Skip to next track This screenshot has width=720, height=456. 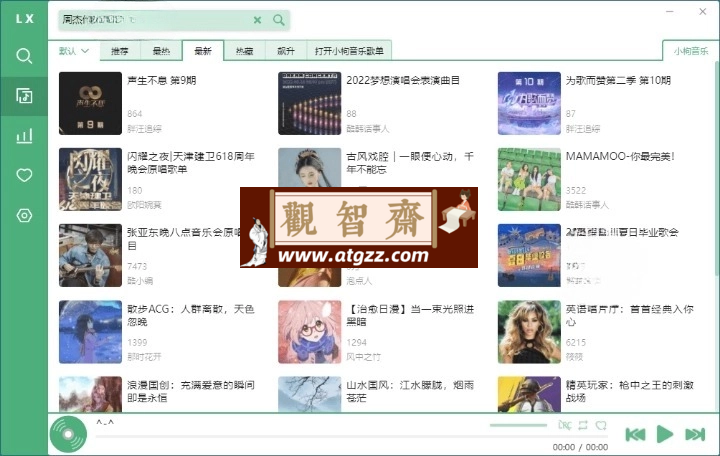tap(695, 434)
